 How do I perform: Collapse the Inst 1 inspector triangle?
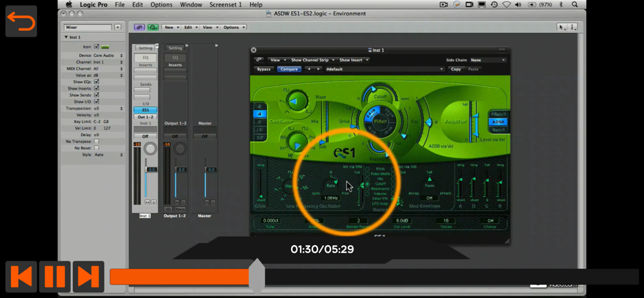66,37
